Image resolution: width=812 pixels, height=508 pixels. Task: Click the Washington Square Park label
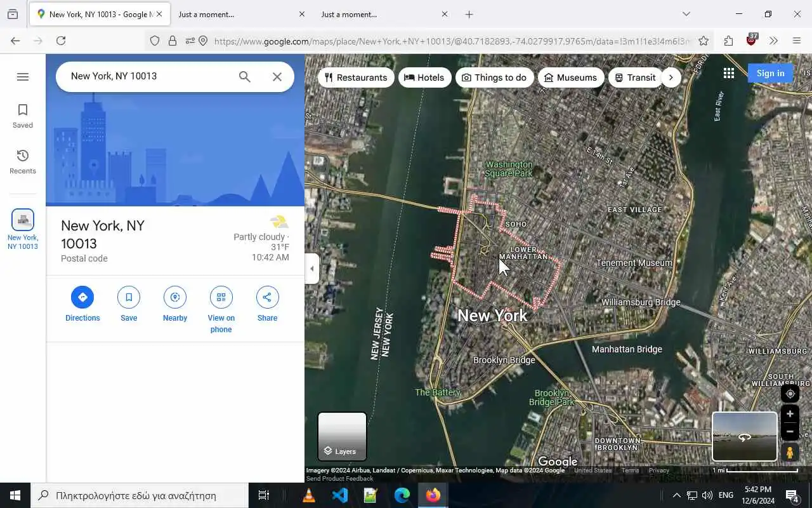tap(509, 169)
